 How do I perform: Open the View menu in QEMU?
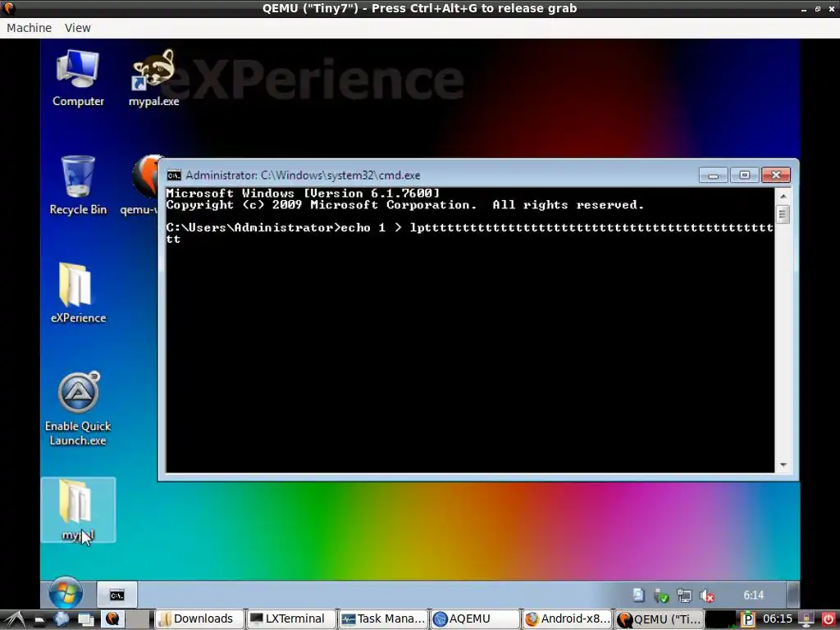click(78, 28)
